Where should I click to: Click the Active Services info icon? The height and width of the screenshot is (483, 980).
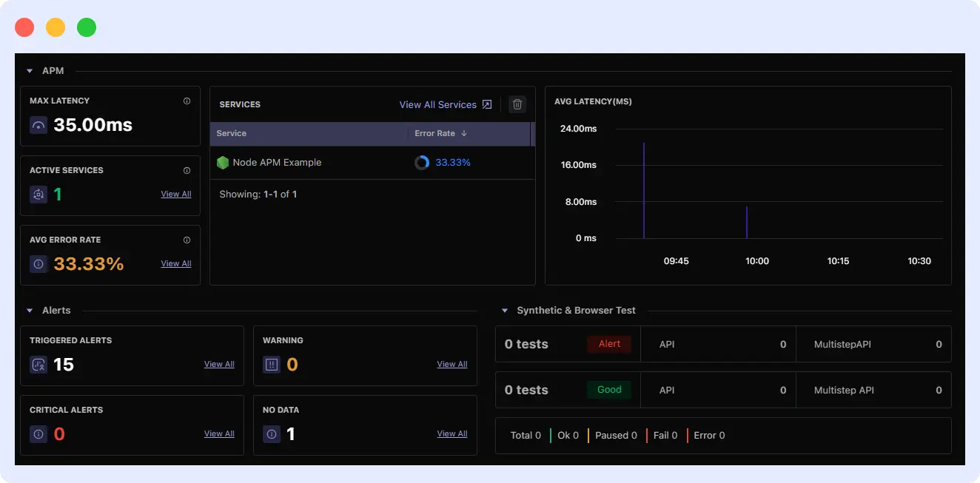click(187, 170)
